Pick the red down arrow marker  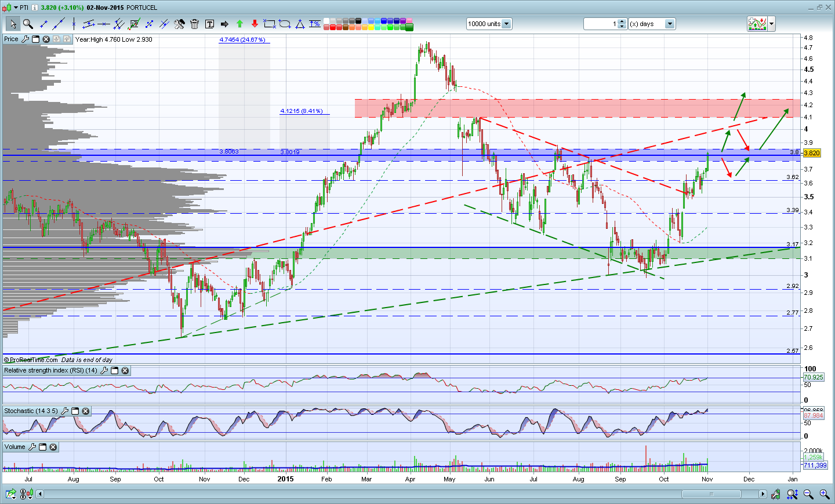coord(255,24)
